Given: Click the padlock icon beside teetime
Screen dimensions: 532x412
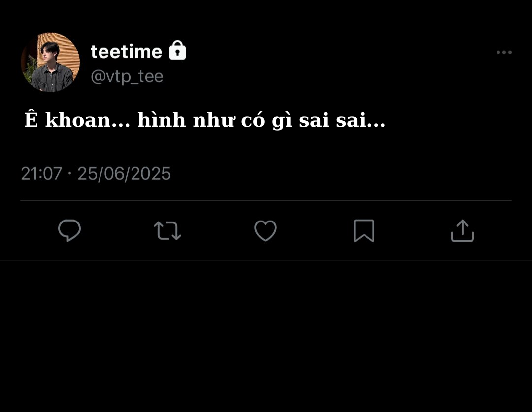Looking at the screenshot, I should [177, 51].
